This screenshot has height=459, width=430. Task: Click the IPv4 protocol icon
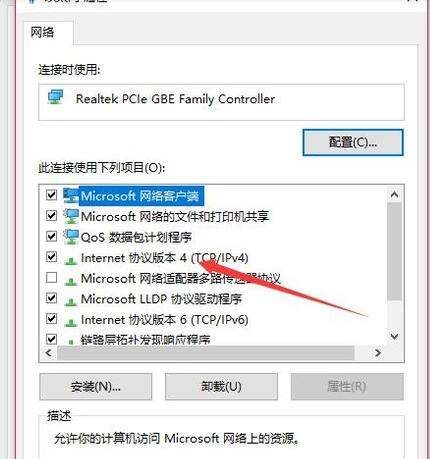tap(71, 260)
